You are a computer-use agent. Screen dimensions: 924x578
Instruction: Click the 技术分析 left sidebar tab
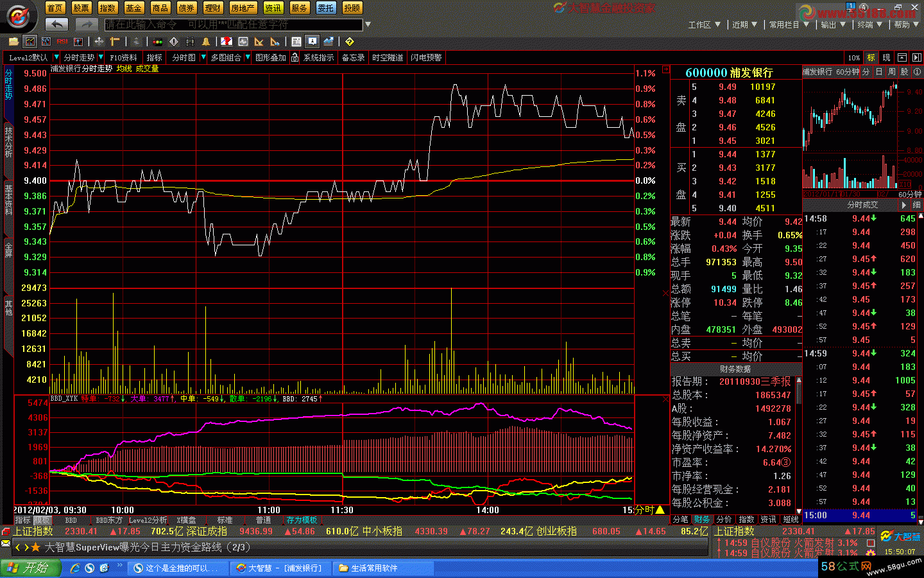click(8, 141)
